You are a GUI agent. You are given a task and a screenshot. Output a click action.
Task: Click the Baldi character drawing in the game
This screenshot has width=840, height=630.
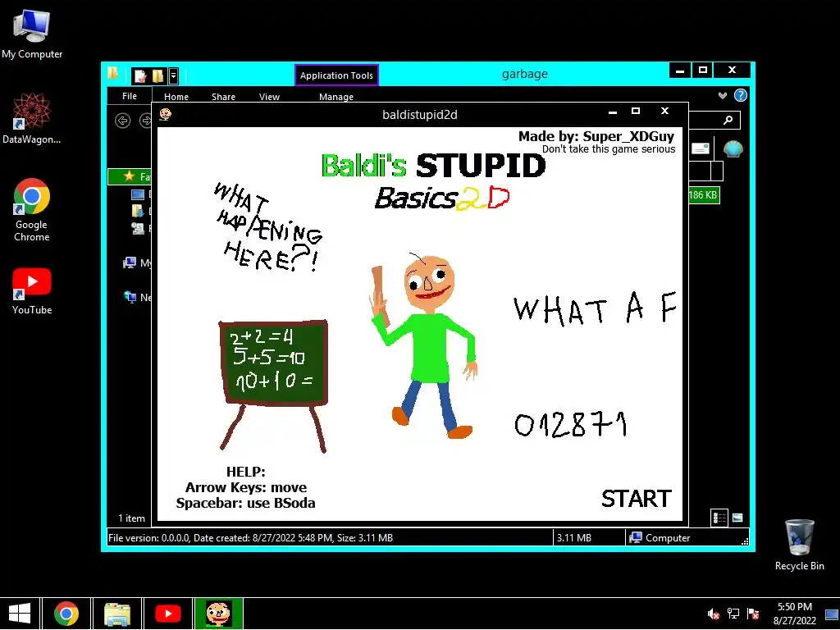(423, 345)
